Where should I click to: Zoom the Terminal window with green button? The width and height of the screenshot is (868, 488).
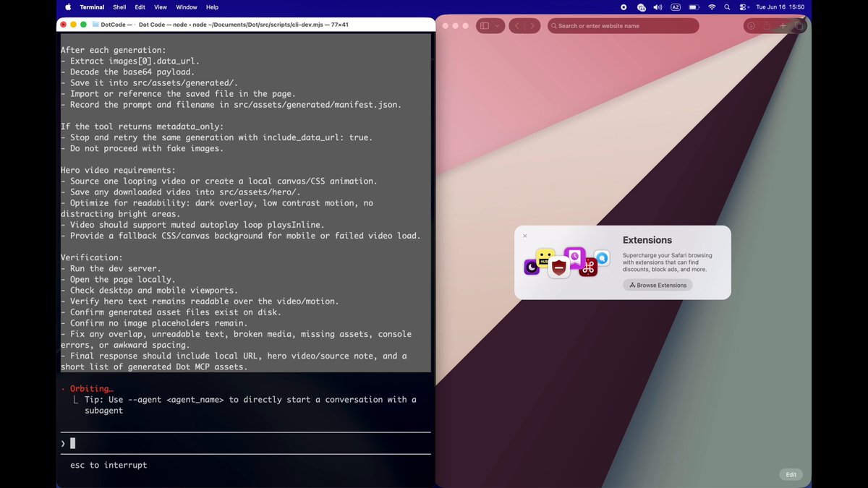pos(84,25)
